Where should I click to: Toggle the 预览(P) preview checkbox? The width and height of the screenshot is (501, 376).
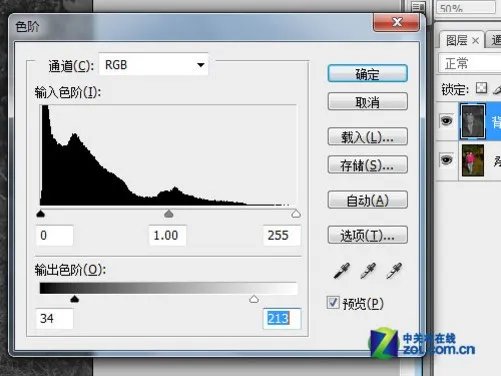click(x=333, y=303)
